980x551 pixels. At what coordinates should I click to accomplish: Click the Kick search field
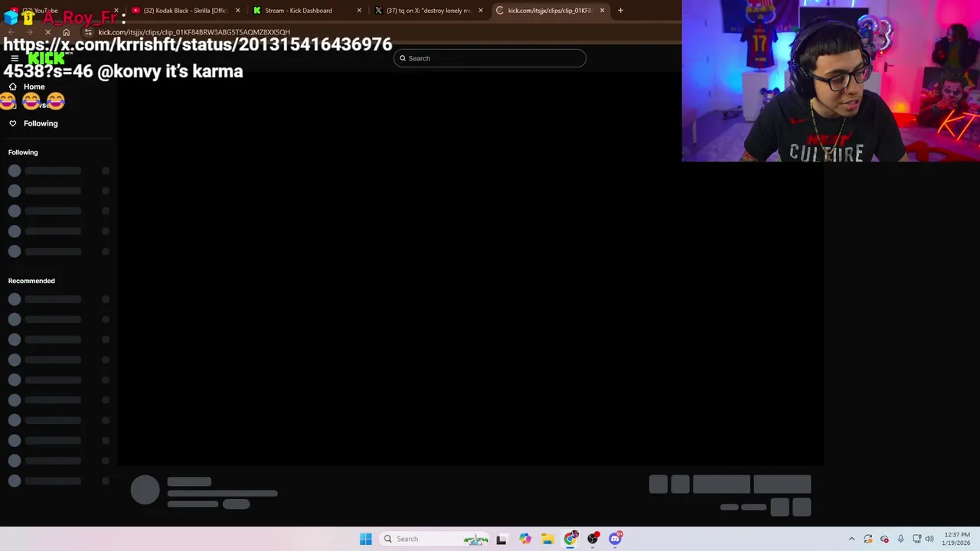pos(490,58)
